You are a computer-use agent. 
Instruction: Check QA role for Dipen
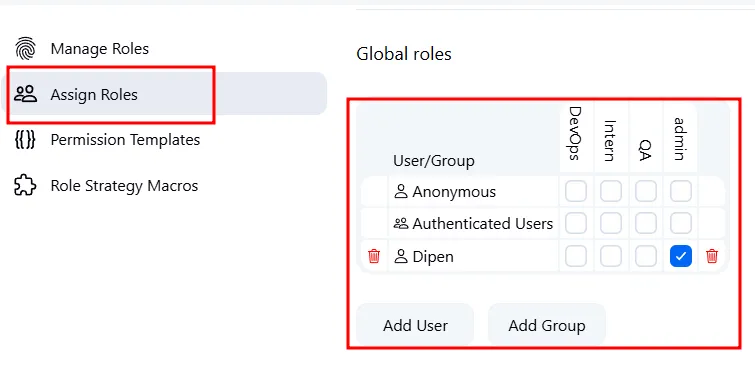coord(646,256)
